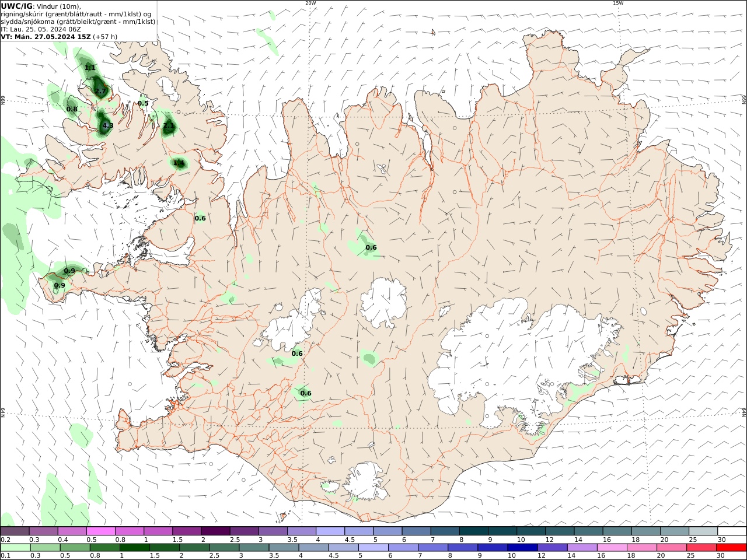Select the bright pink swatch between 0.5 and 0.8, upper row
The image size is (747, 560).
(x=101, y=531)
